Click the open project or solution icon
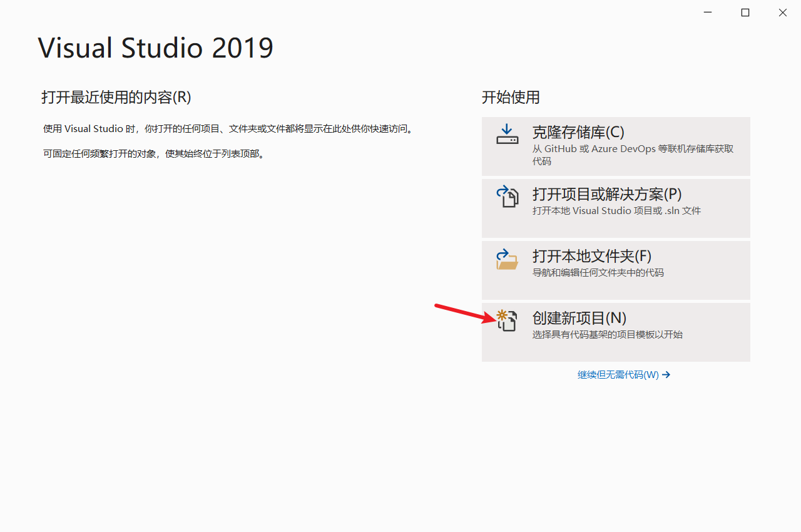 point(508,195)
